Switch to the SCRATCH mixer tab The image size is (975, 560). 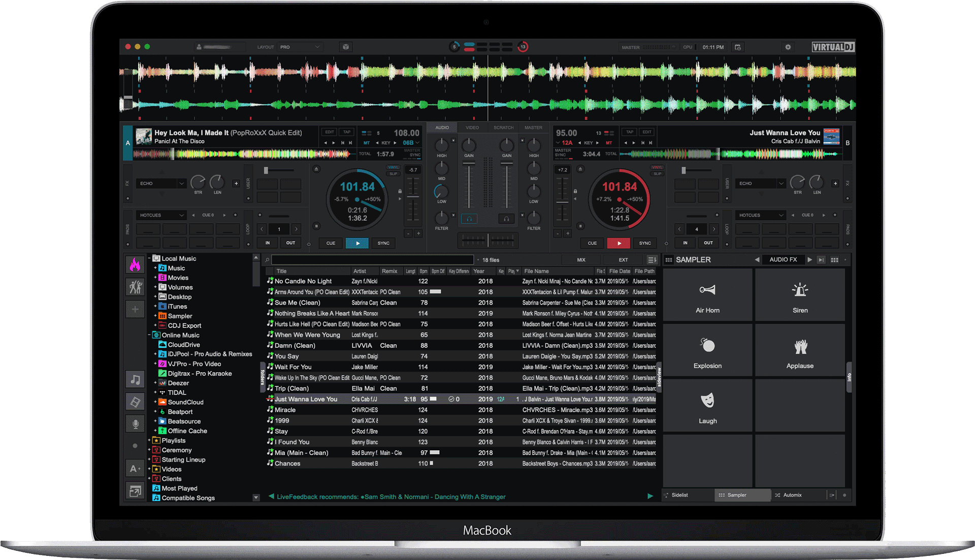[503, 127]
